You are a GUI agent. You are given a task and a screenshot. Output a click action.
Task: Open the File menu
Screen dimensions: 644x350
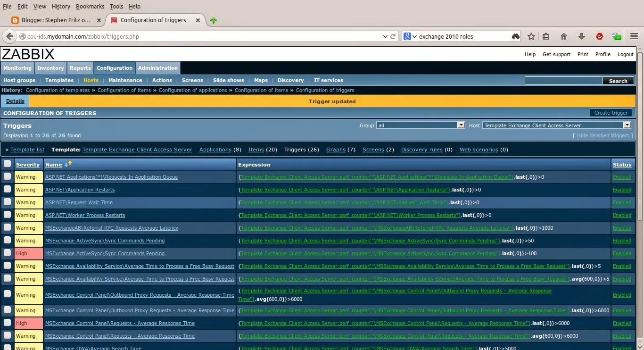[7, 6]
